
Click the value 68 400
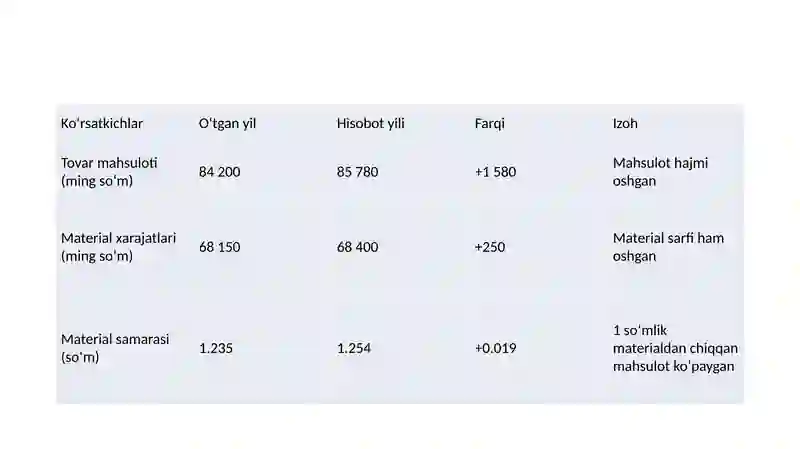[357, 247]
